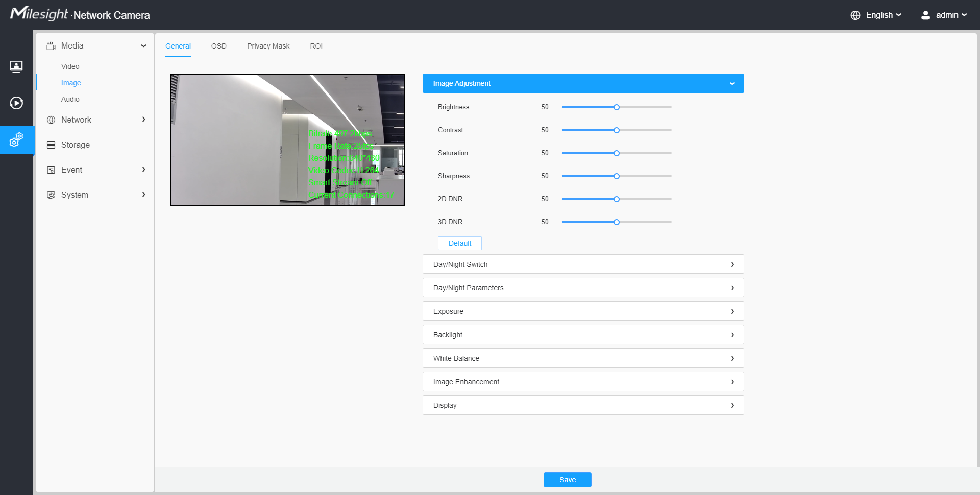Switch to the General tab
This screenshot has height=495, width=980.
(178, 46)
